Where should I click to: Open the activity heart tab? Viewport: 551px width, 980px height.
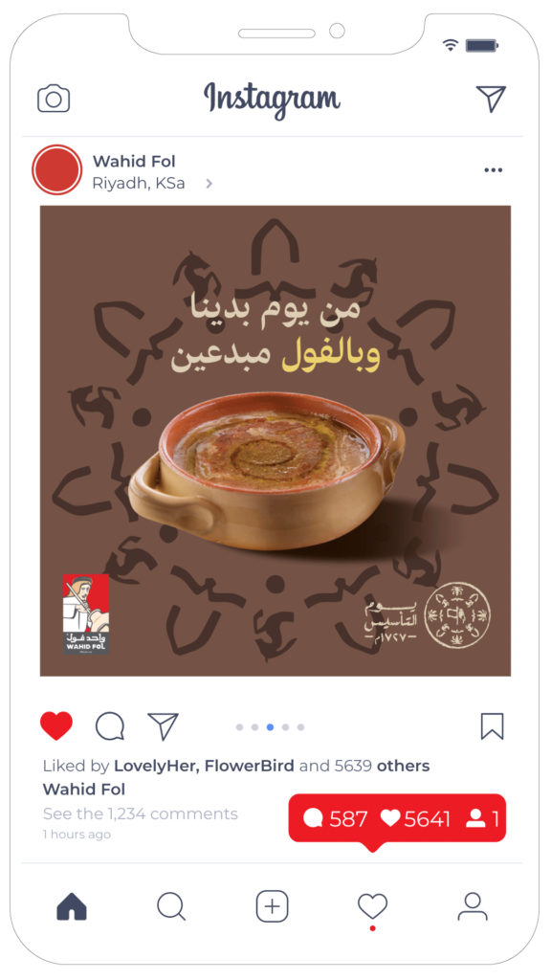pos(372,906)
